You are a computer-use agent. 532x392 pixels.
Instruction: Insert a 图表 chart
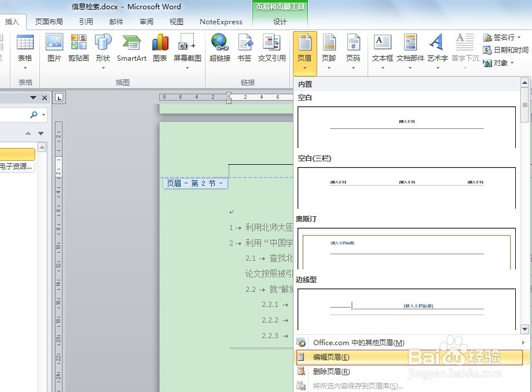coord(160,49)
